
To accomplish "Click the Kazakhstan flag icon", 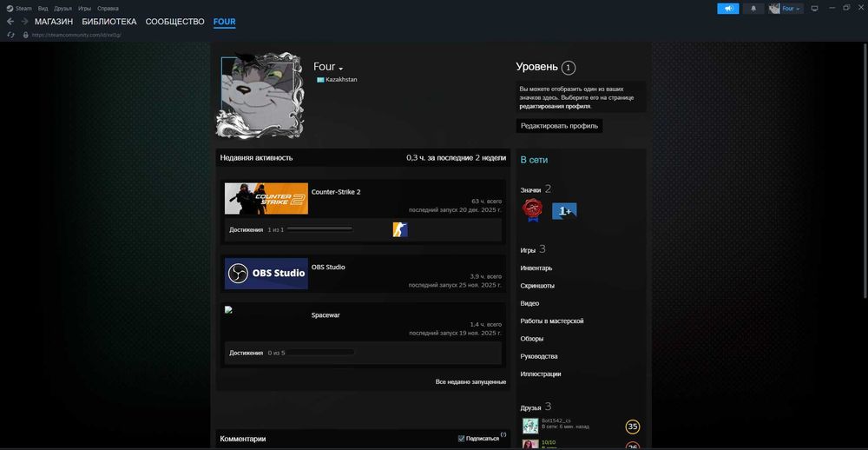I will coord(320,80).
